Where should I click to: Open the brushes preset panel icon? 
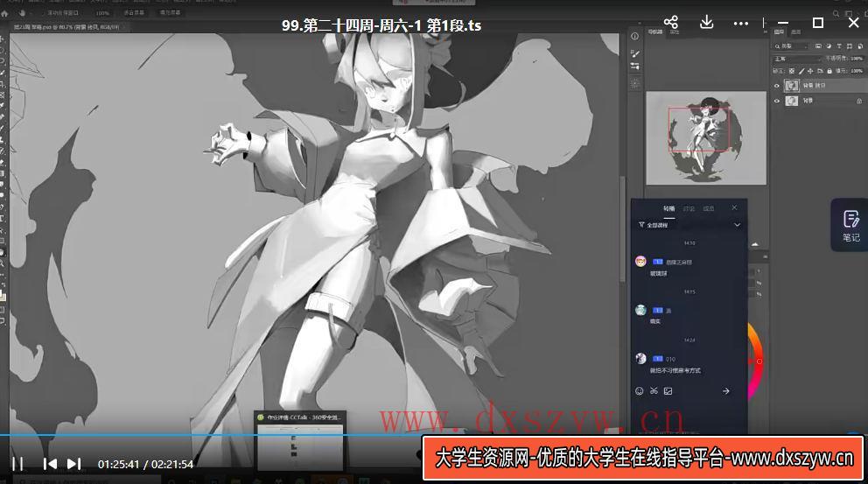coord(634,66)
